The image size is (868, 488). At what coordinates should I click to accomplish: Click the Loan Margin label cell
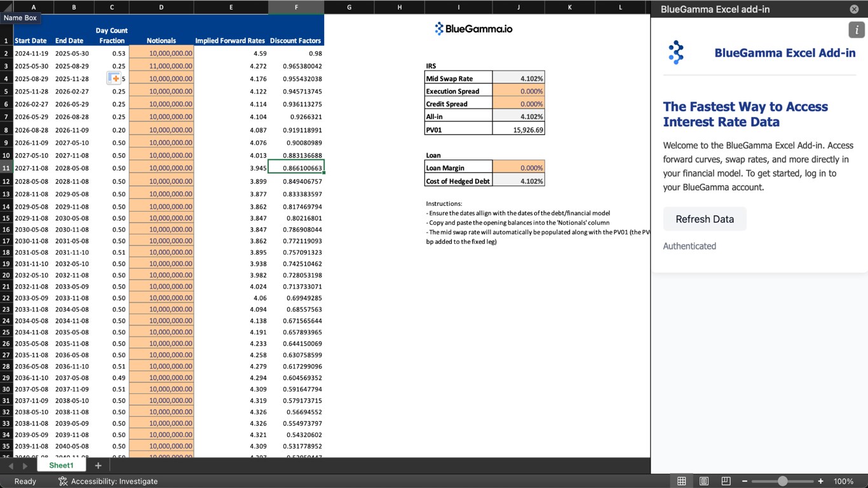pyautogui.click(x=459, y=168)
